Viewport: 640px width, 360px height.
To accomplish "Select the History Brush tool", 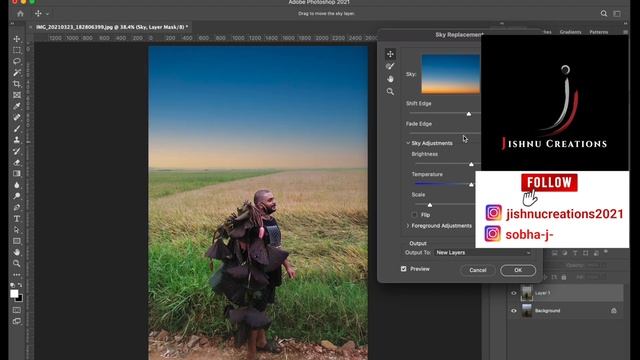I will coord(17,151).
